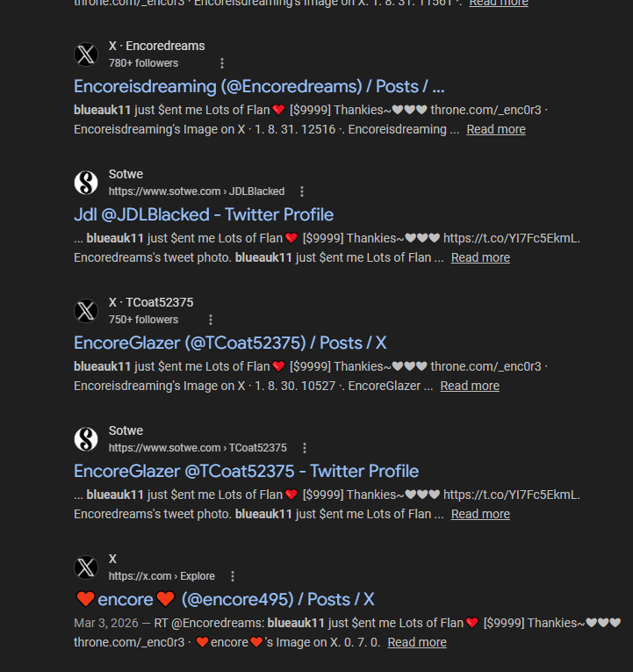Open encore (@encore495) Posts / X link
Screen dimensions: 633x672
225,599
